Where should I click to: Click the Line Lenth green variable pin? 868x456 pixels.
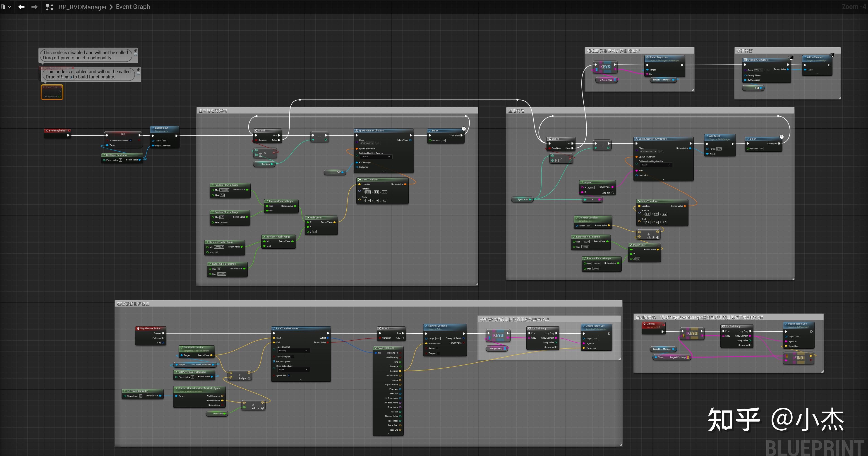(x=224, y=413)
